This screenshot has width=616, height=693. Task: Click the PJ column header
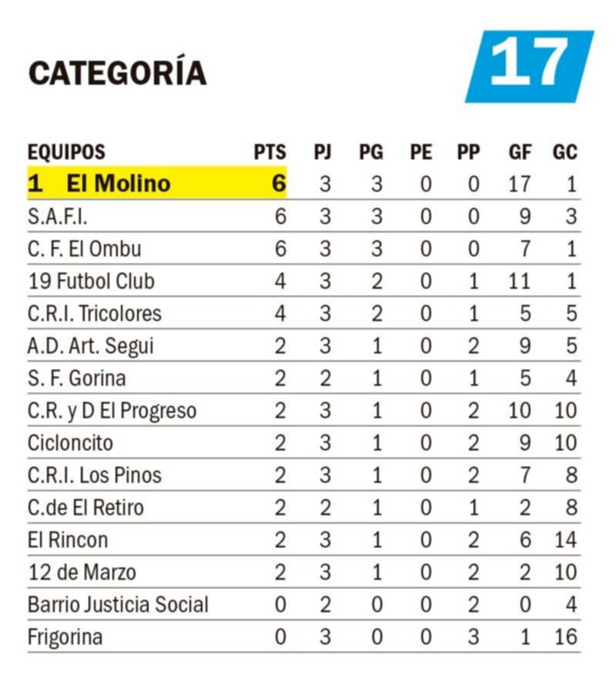click(323, 152)
